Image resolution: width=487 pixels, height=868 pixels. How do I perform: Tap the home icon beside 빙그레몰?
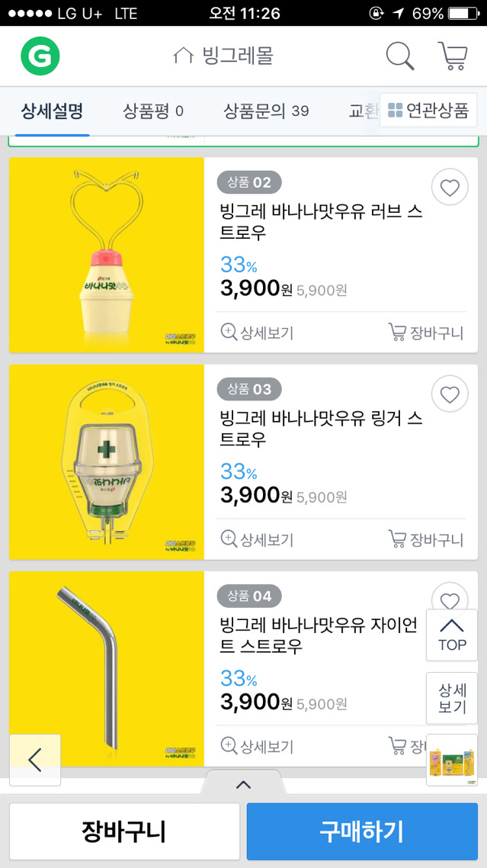coord(183,56)
